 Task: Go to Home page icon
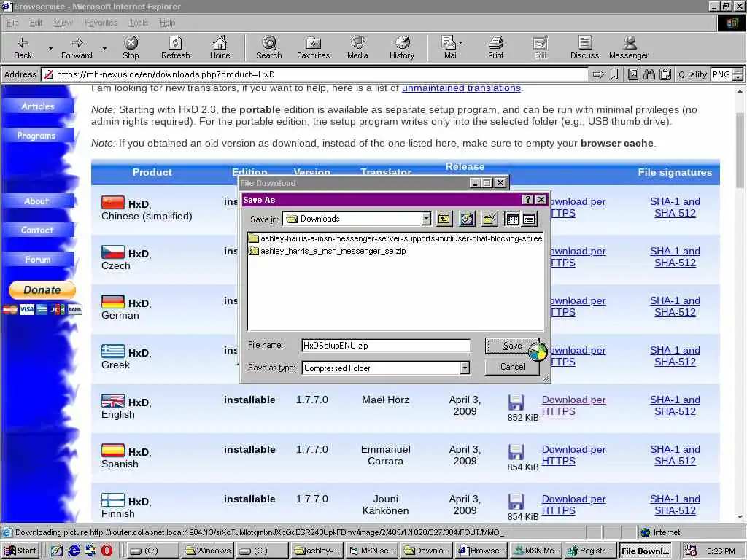click(220, 47)
